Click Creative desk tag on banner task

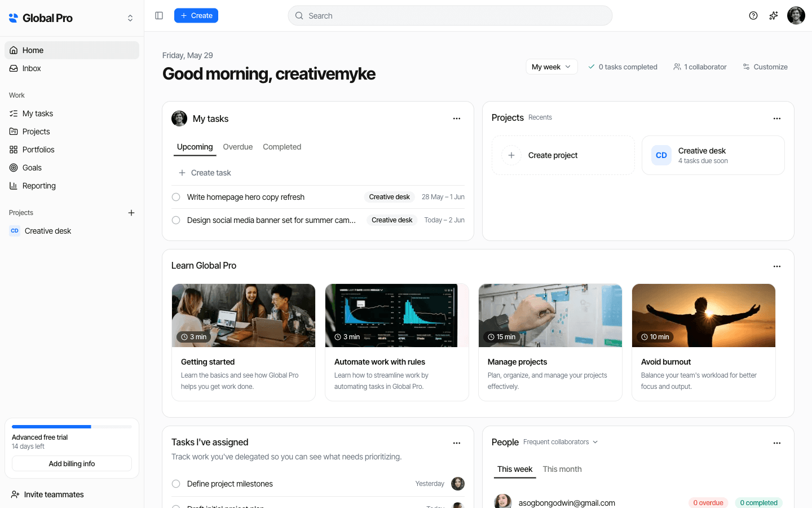[x=392, y=220]
